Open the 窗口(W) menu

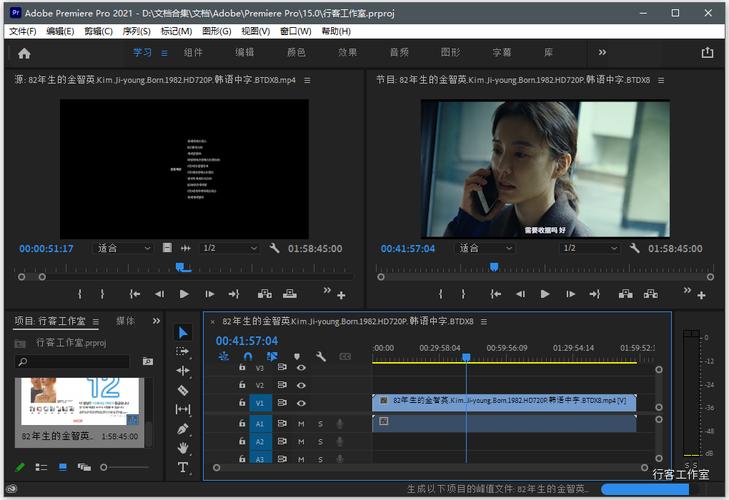click(296, 31)
